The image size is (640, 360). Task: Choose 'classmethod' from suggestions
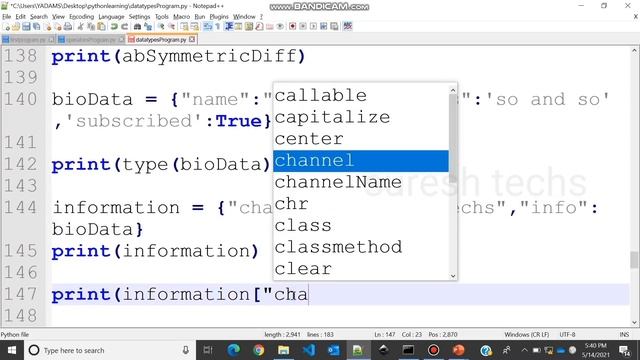361,247
